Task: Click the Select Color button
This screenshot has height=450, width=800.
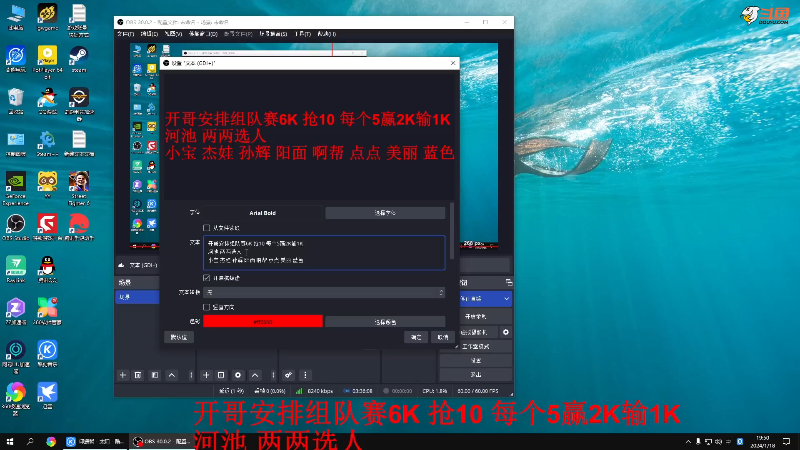Action: (385, 322)
